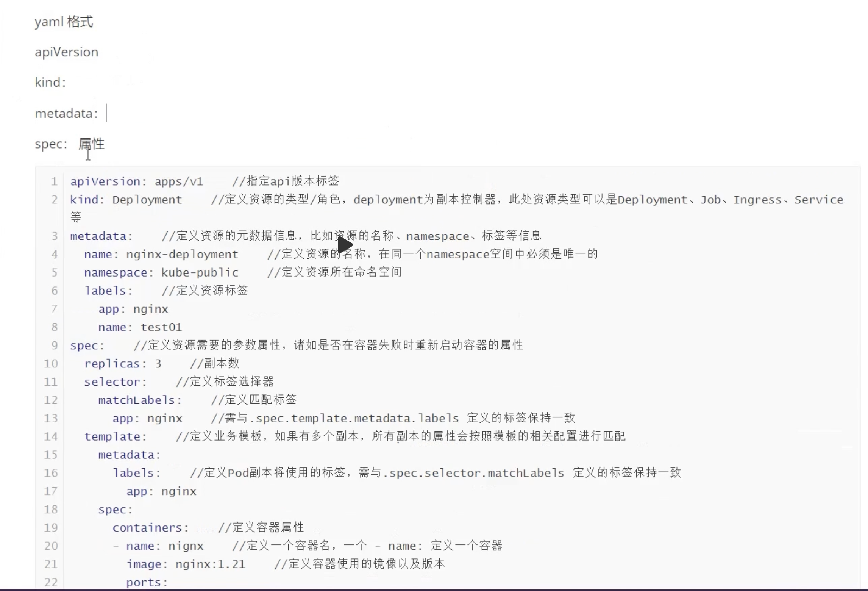The width and height of the screenshot is (868, 591).
Task: Click the '//副本数' comment on line 10
Action: (215, 363)
